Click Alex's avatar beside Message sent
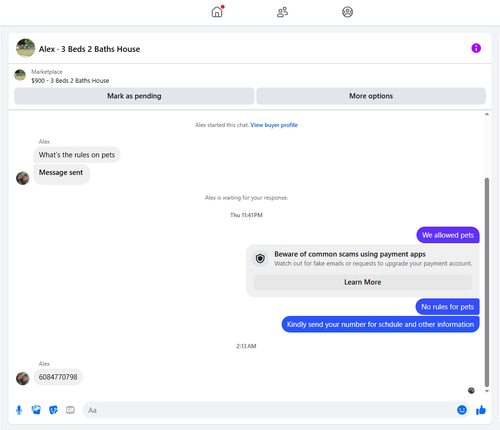The width and height of the screenshot is (500, 430). click(23, 178)
